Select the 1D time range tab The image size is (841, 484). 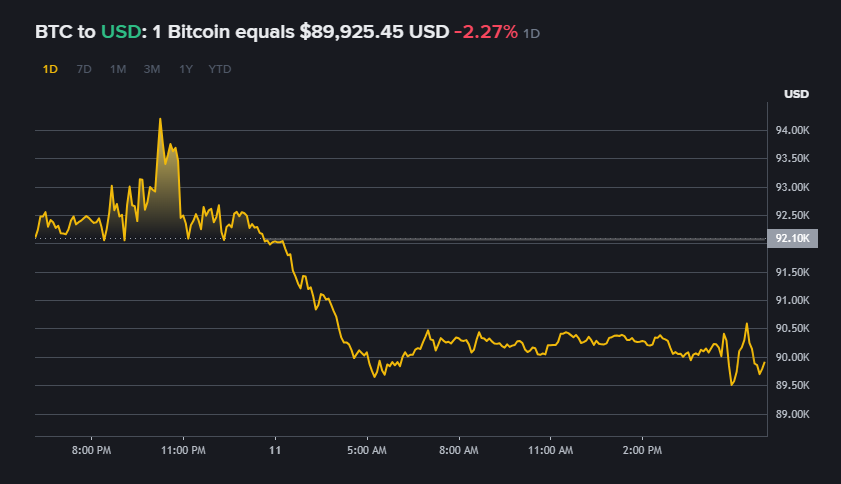[x=50, y=69]
